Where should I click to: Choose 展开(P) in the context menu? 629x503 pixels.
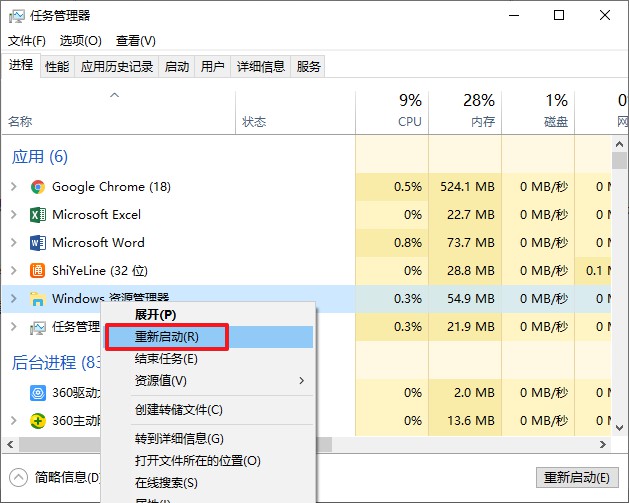point(208,315)
